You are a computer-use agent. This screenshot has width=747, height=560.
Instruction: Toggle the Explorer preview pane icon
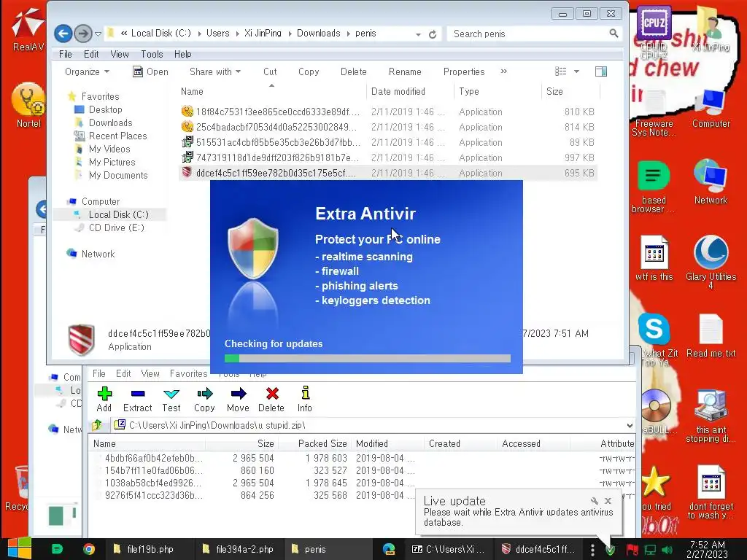click(601, 71)
